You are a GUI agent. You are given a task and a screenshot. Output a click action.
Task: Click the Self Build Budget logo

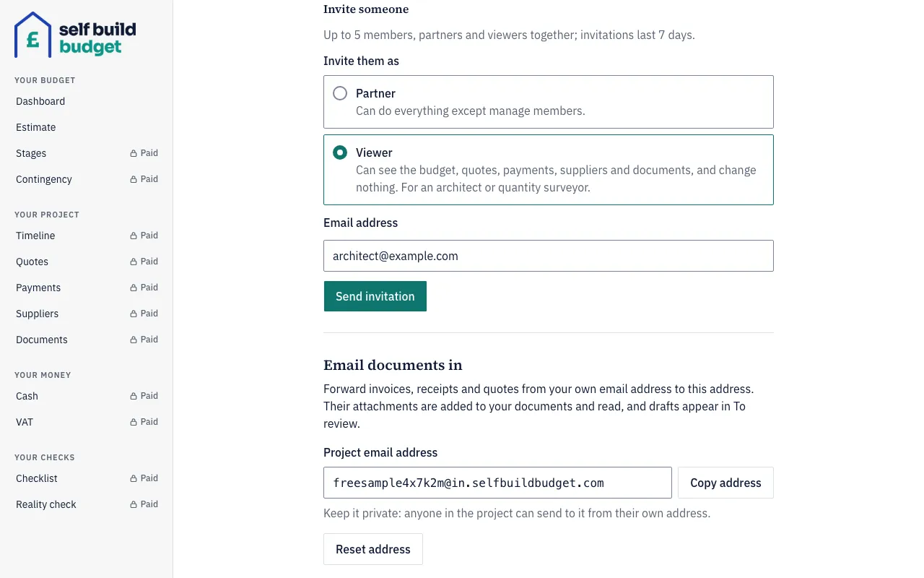coord(75,35)
